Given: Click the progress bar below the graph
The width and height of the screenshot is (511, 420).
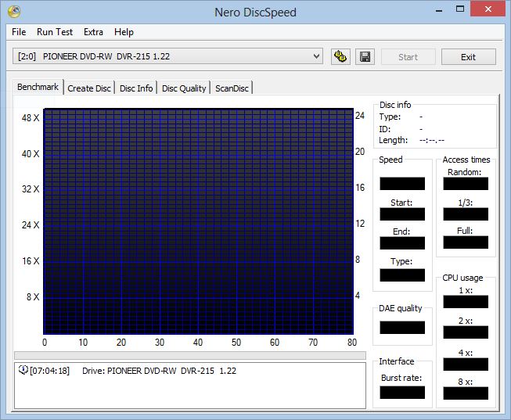Looking at the screenshot, I should (189, 355).
